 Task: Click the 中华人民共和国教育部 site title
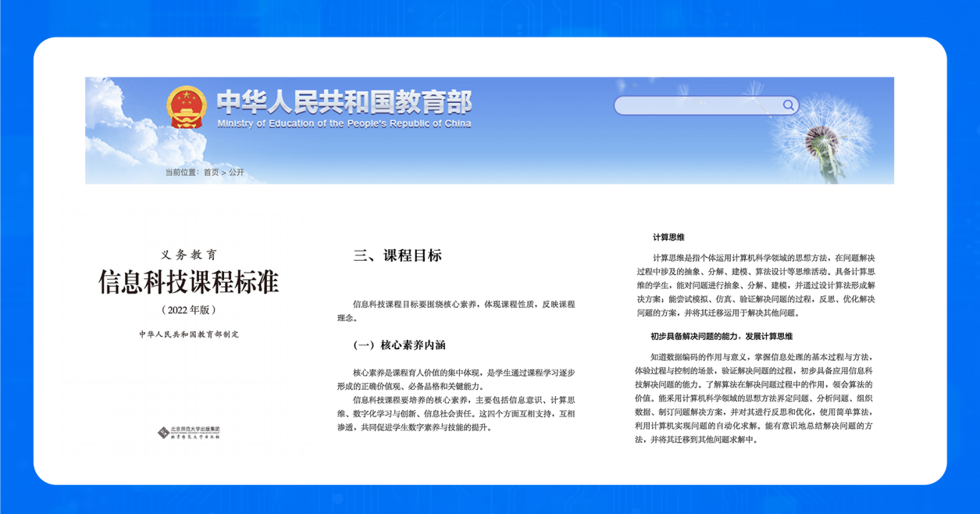click(344, 102)
